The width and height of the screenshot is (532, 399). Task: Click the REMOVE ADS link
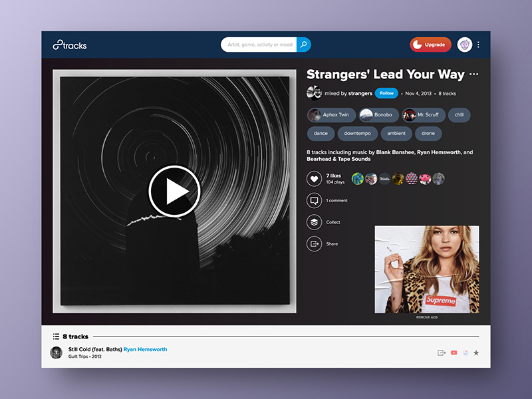[427, 317]
